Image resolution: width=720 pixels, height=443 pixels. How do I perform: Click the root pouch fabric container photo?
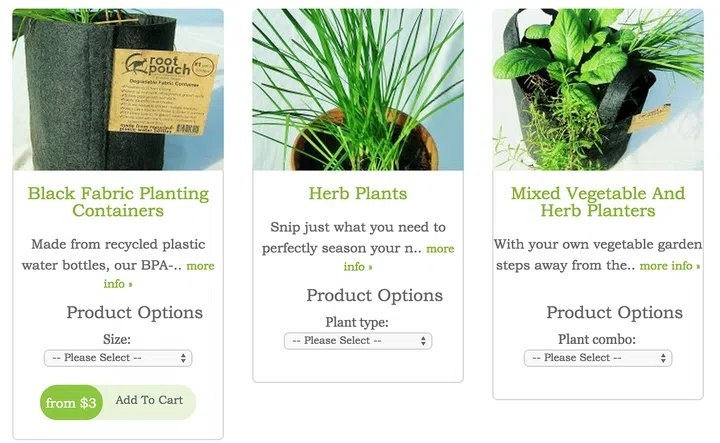[x=118, y=90]
